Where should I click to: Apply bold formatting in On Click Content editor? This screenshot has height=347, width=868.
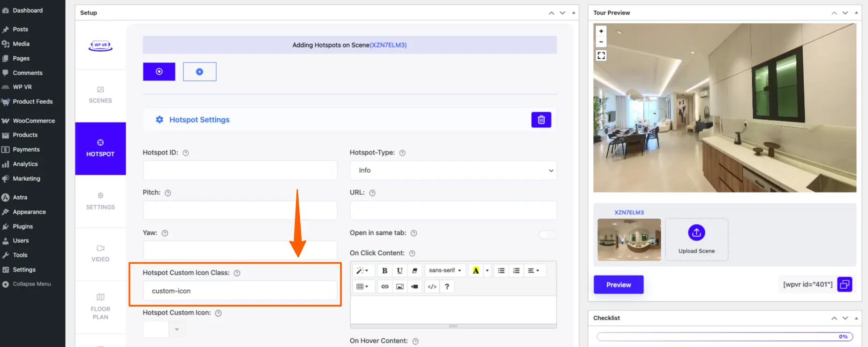(x=385, y=270)
